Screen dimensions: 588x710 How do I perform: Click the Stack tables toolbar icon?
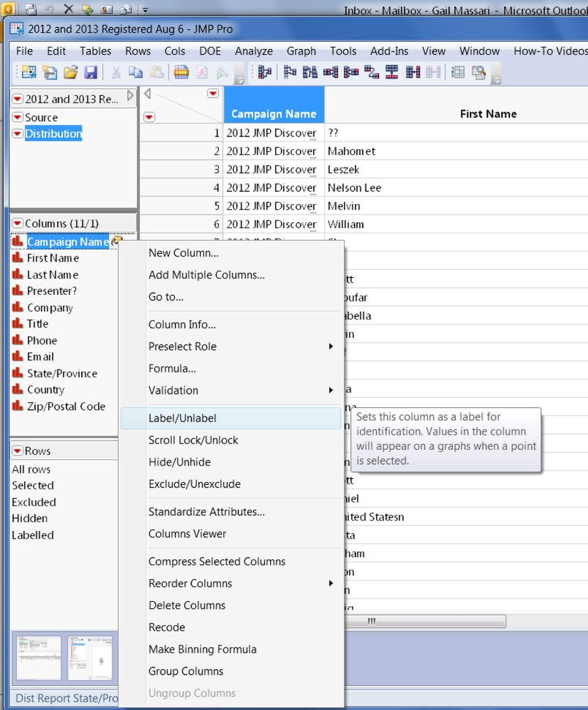tap(331, 72)
